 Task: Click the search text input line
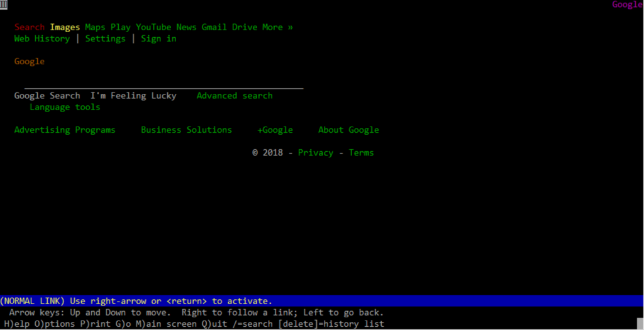[164, 85]
